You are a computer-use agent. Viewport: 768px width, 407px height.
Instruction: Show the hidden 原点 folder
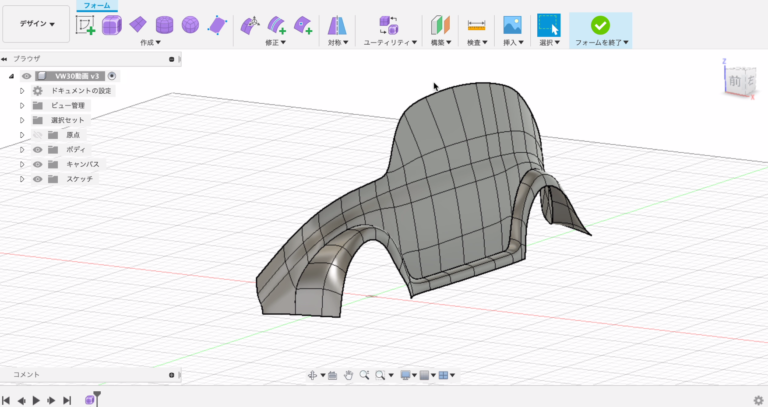[x=38, y=134]
